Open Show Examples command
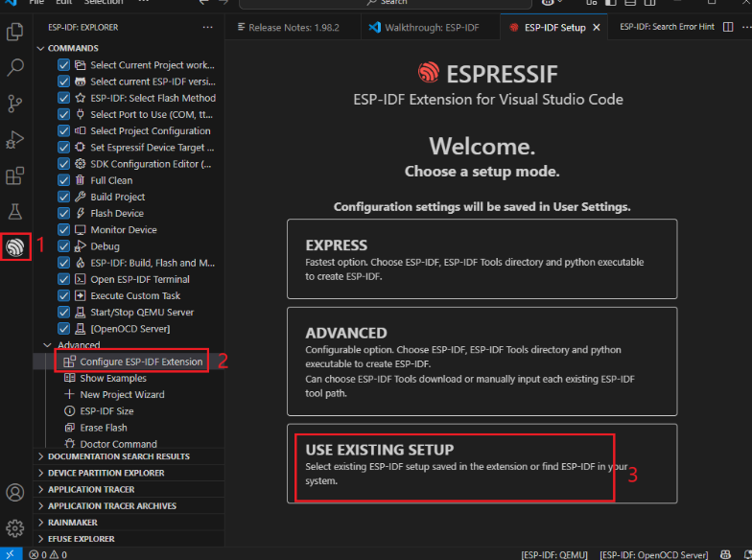This screenshot has height=560, width=752. (x=129, y=378)
